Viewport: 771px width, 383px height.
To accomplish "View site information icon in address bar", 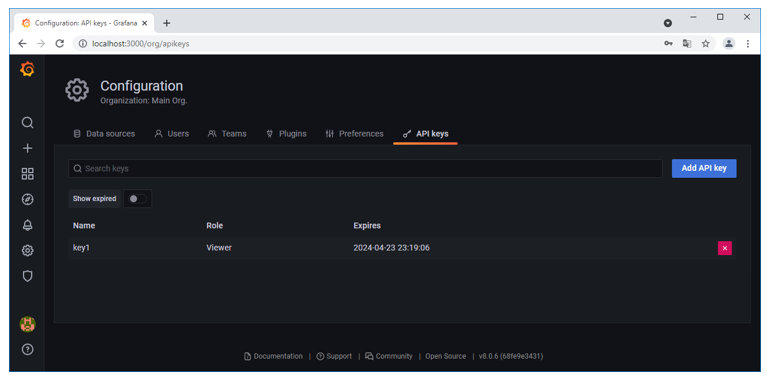I will tap(83, 44).
